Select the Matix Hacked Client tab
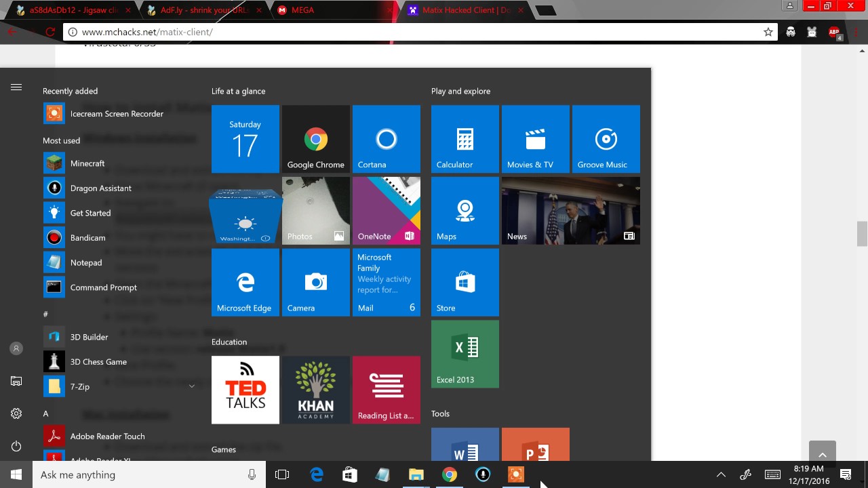 465,10
